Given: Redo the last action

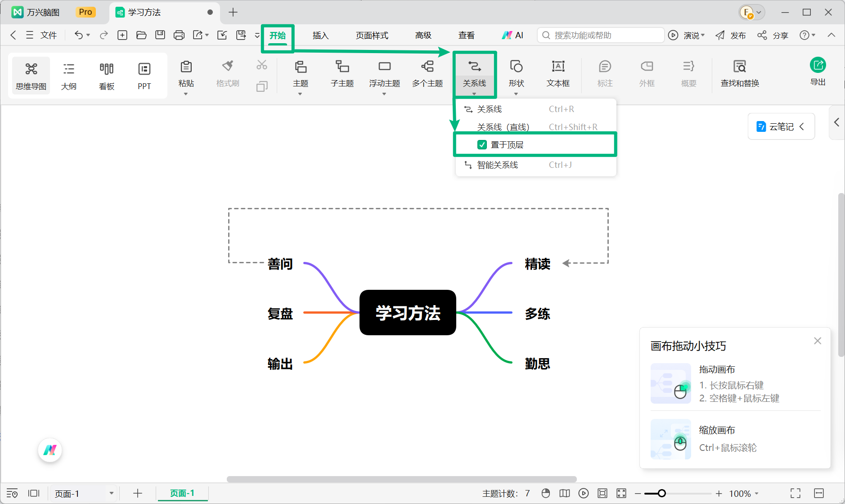Looking at the screenshot, I should tap(104, 35).
